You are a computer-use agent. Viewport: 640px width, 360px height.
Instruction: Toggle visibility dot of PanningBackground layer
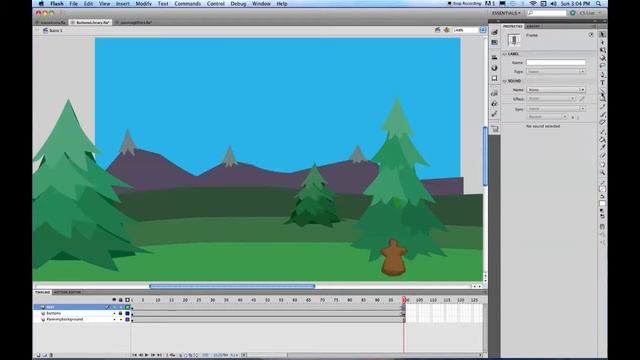click(x=114, y=320)
